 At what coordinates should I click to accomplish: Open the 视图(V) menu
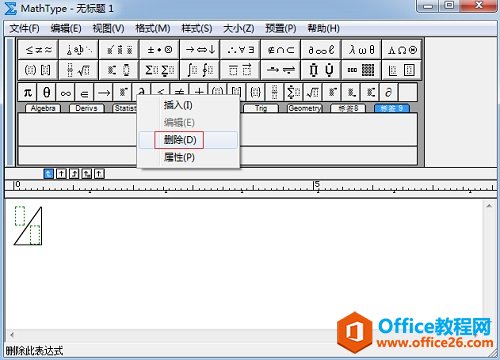point(108,28)
